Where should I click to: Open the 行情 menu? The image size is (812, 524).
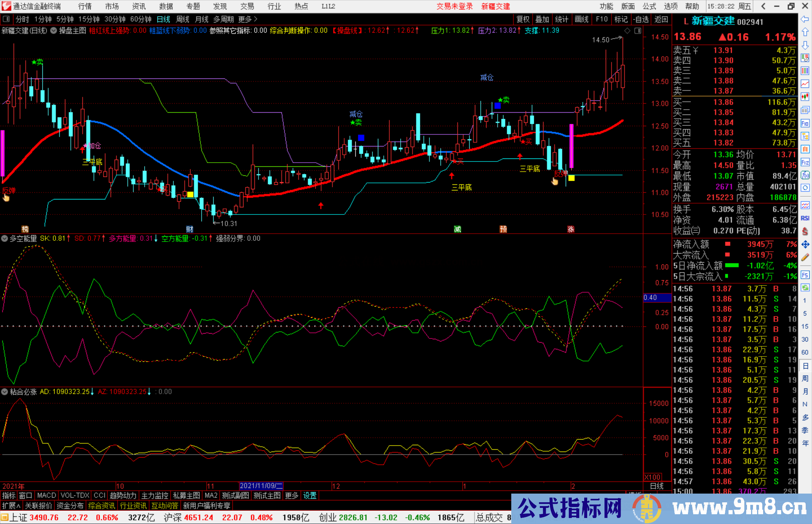tap(85, 6)
